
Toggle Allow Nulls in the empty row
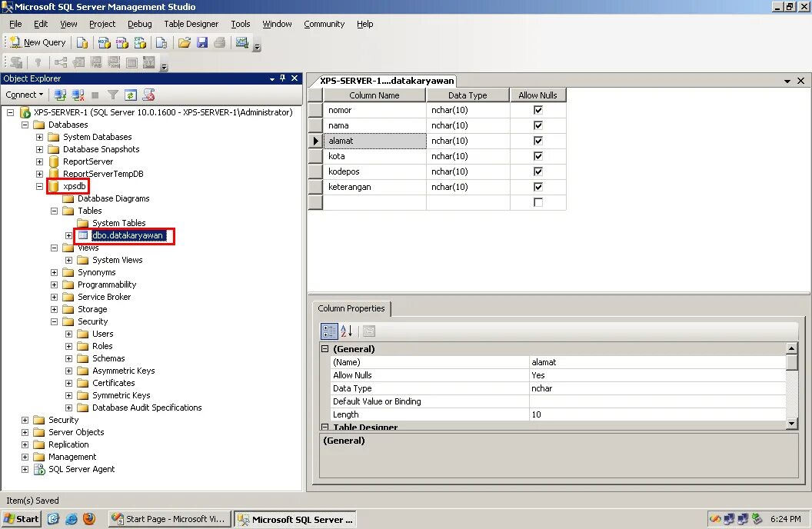[x=538, y=202]
